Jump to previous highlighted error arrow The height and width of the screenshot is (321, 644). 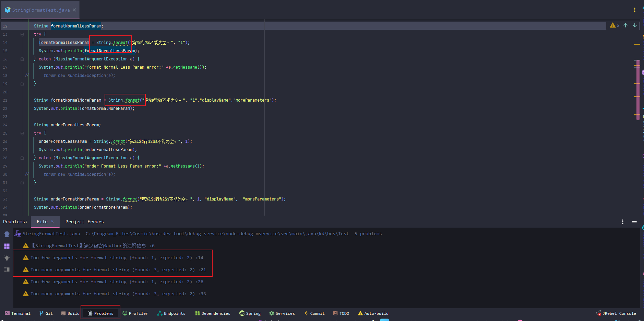pos(625,25)
